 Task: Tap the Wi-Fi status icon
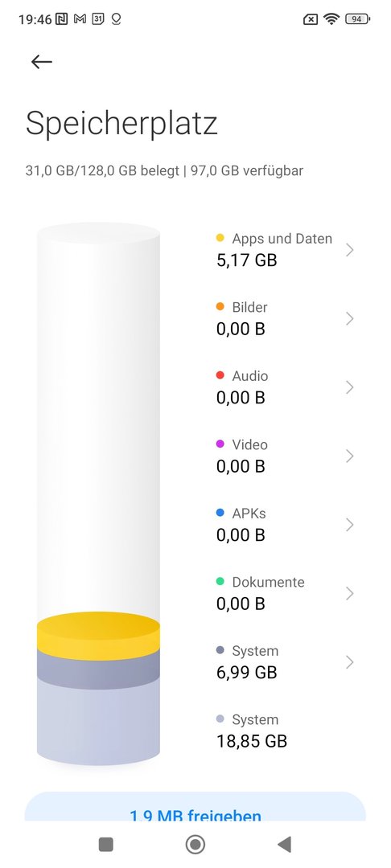tap(331, 19)
